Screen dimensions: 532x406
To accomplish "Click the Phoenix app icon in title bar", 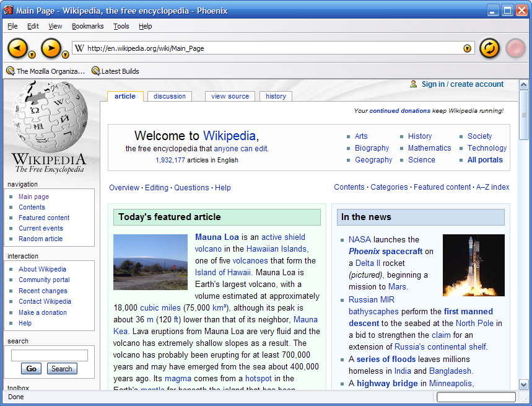I will [9, 11].
